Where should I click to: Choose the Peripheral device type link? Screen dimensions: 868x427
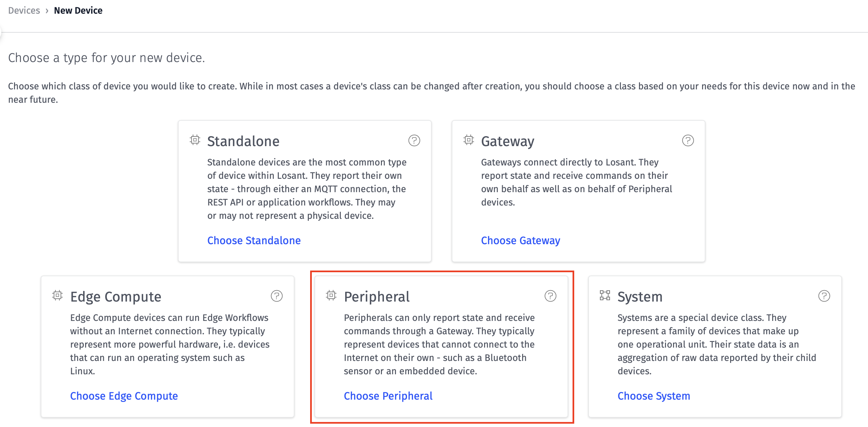tap(388, 396)
